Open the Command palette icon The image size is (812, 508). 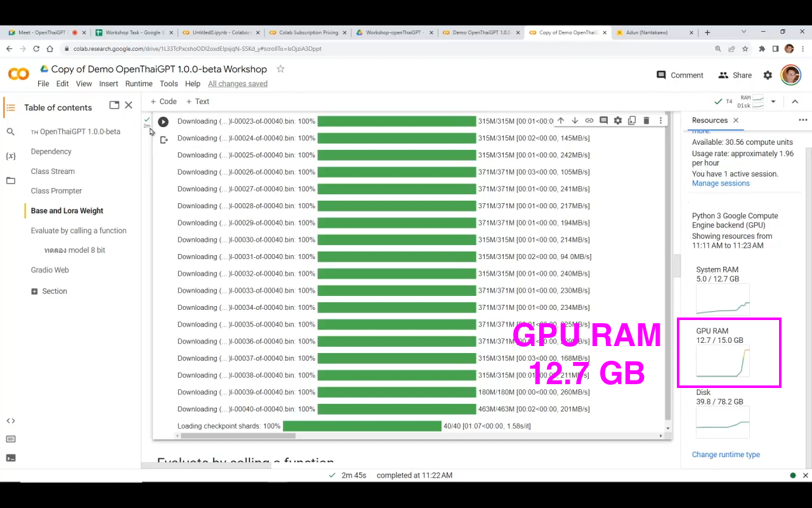point(10,439)
